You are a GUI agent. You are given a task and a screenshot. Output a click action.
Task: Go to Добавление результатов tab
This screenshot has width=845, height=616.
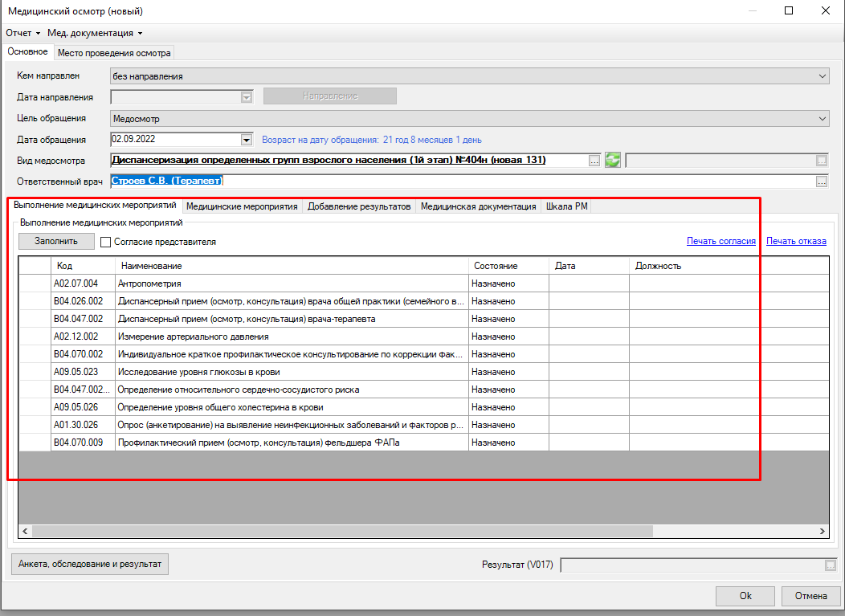click(x=359, y=206)
